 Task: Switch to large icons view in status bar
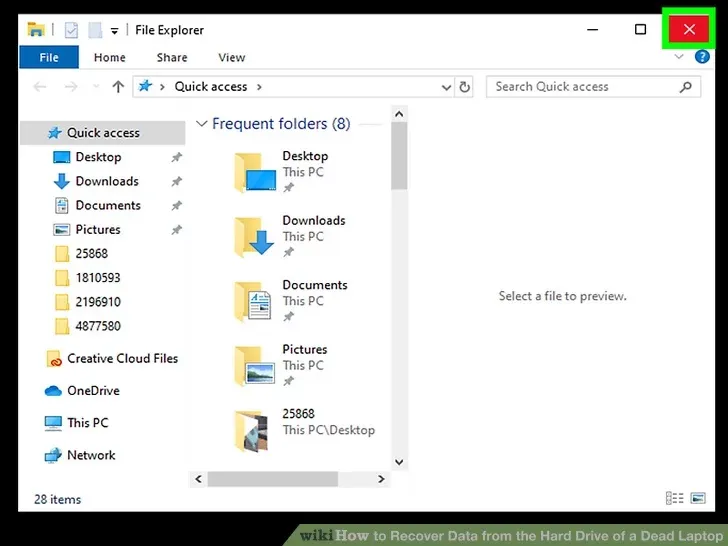(x=697, y=498)
